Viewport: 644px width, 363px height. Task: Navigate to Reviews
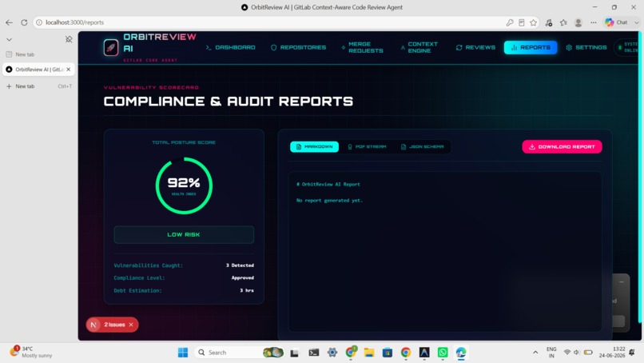pos(475,47)
